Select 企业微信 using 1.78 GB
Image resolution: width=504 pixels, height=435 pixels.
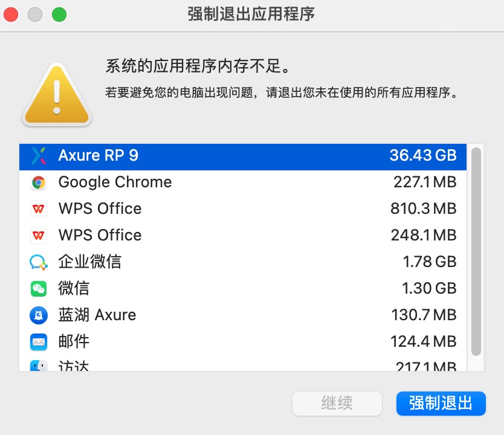(x=242, y=262)
